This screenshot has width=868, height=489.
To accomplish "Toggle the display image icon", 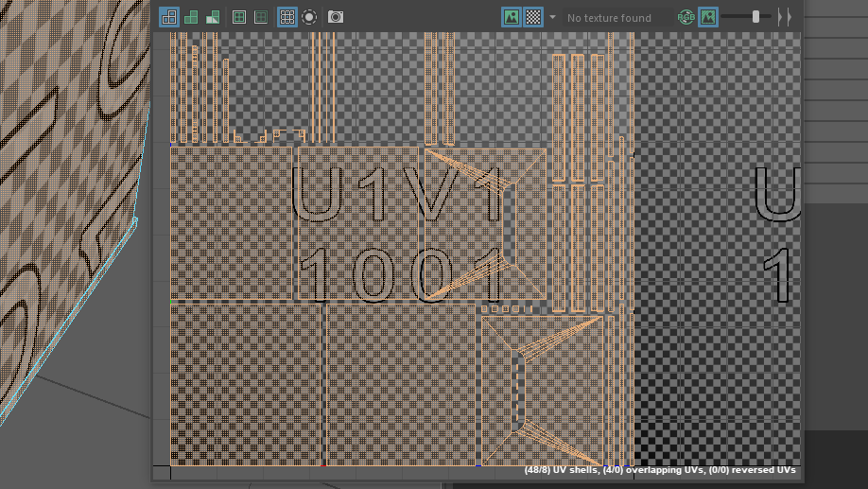I will click(512, 17).
